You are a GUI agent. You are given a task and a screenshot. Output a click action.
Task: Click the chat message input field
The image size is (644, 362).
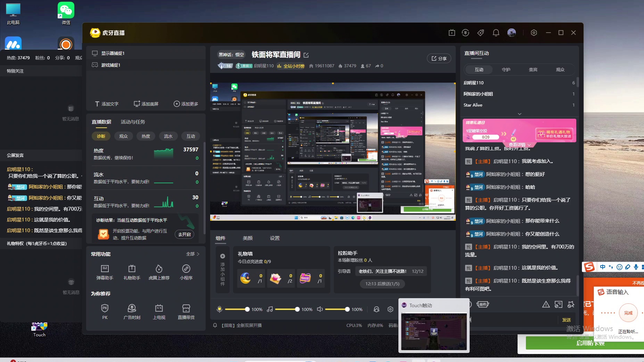point(513,320)
